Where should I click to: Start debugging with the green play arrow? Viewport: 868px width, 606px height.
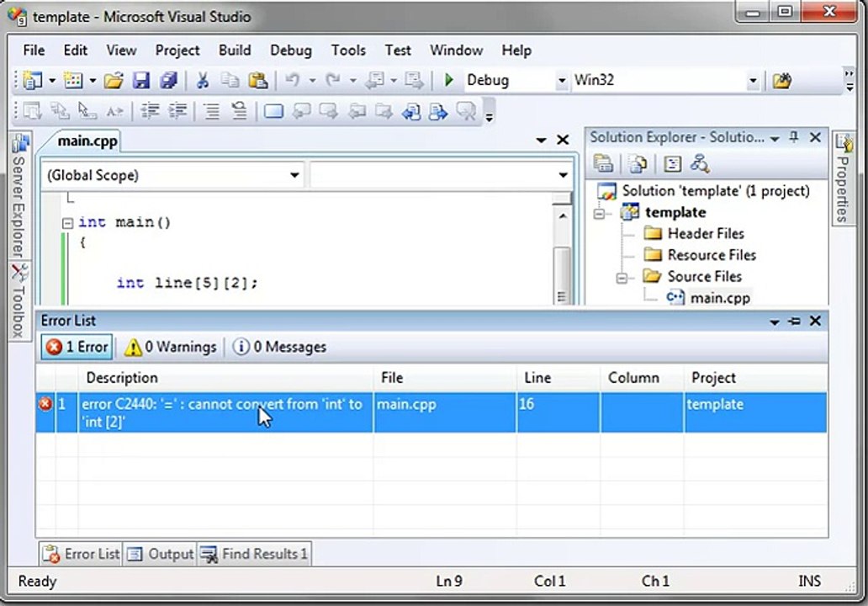(449, 80)
